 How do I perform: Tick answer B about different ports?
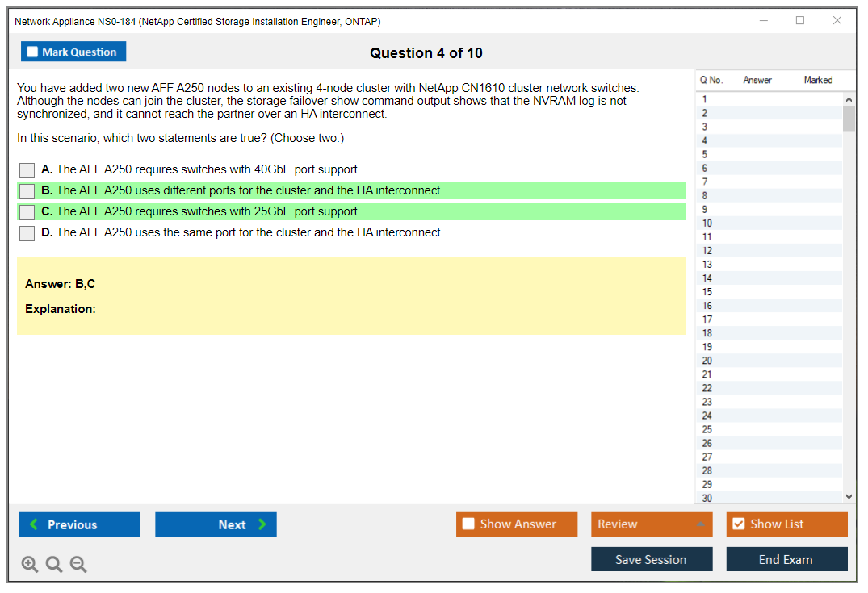27,191
